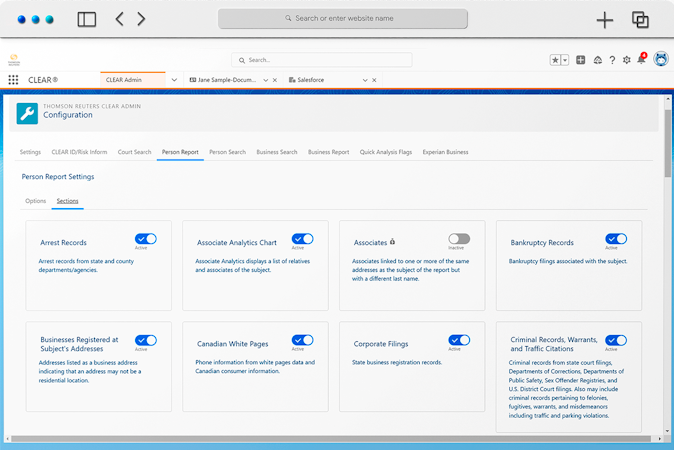Expand the Jane Sample-Docum tab dropdown chevron
This screenshot has height=450, width=674.
(x=266, y=80)
